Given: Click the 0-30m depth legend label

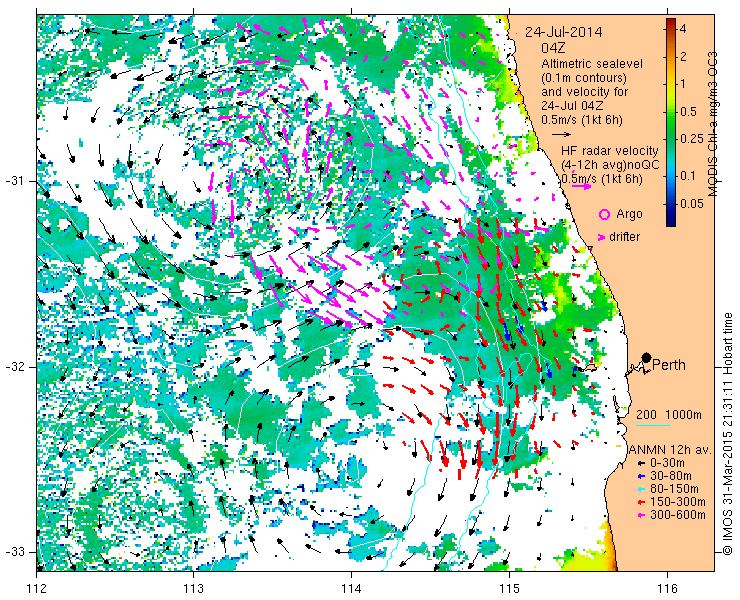Looking at the screenshot, I should coord(667,464).
